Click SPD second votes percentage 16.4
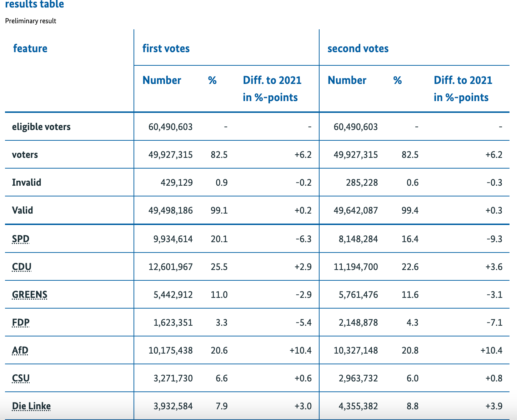This screenshot has height=420, width=517. pyautogui.click(x=410, y=239)
